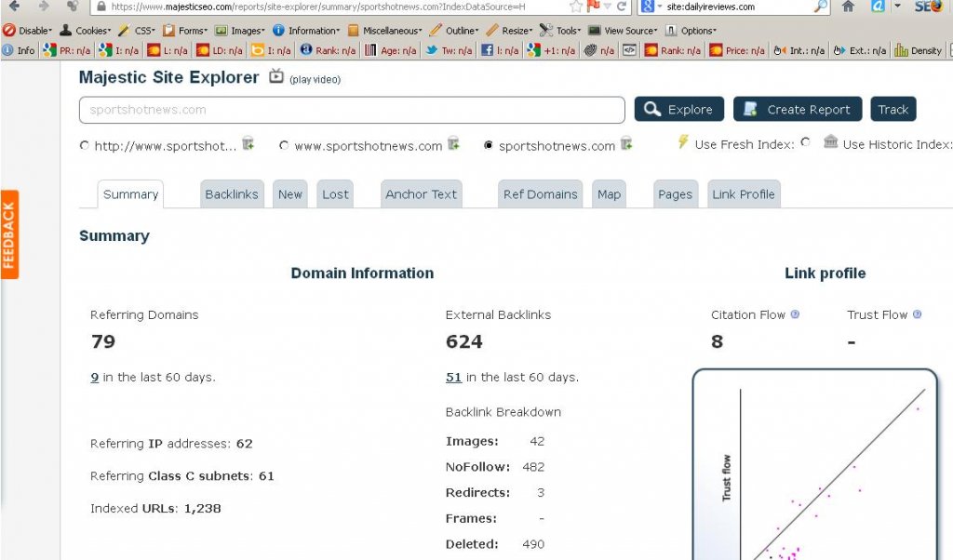This screenshot has height=560, width=953.
Task: Open the orange FEEDBACK side tab
Action: click(9, 234)
